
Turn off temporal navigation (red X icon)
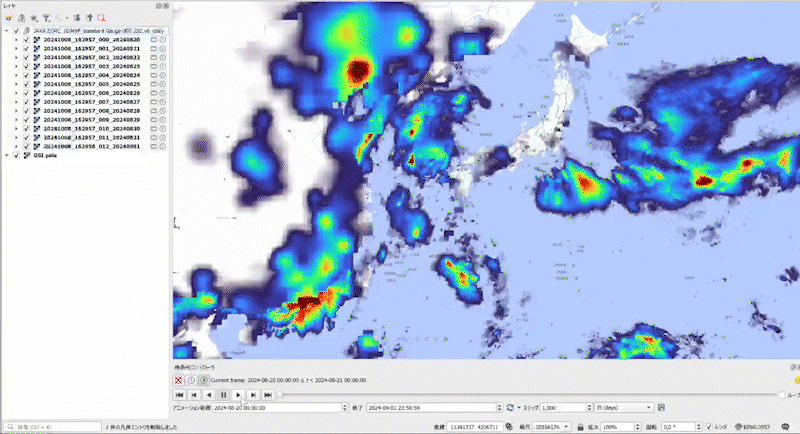pyautogui.click(x=178, y=380)
